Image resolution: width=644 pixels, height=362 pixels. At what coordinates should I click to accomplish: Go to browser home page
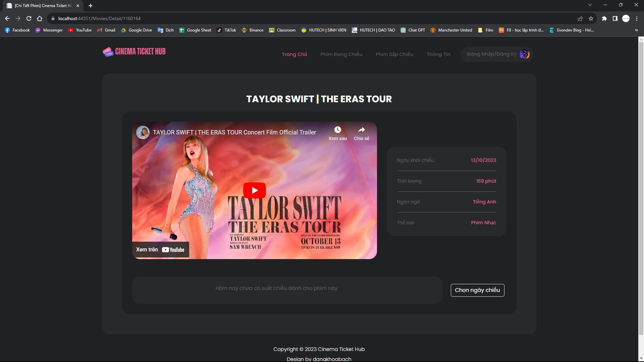(40, 18)
